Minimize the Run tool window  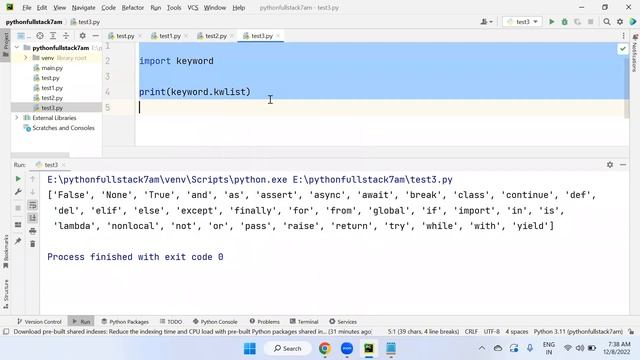coord(623,164)
